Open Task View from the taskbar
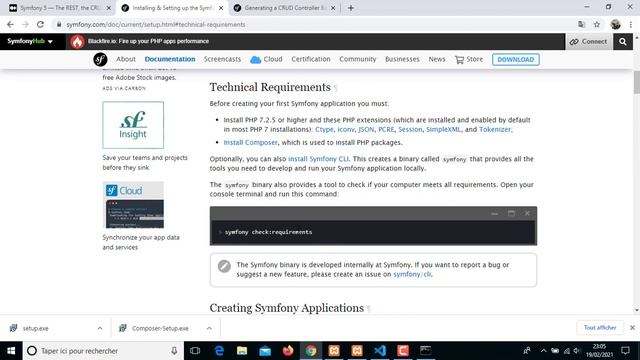 (x=195, y=351)
